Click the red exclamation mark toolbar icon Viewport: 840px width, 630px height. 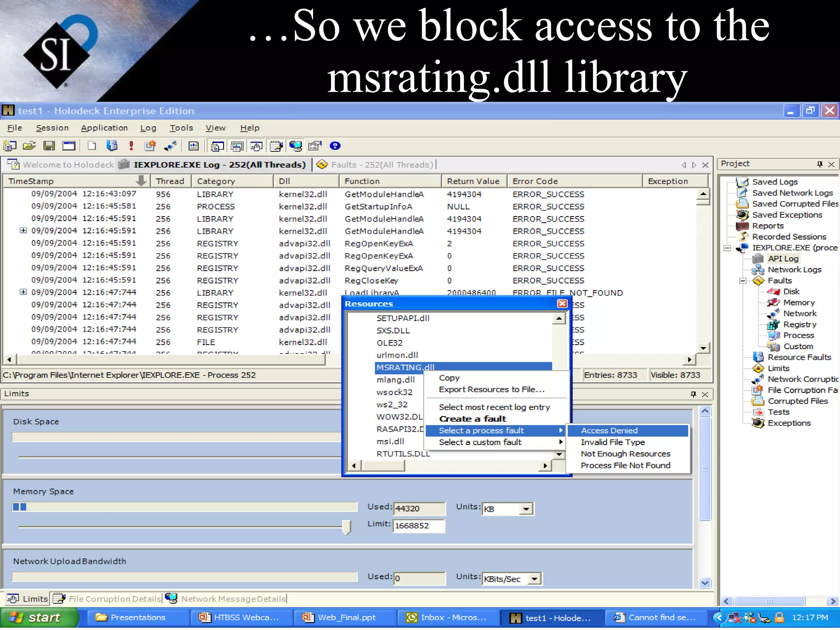131,146
